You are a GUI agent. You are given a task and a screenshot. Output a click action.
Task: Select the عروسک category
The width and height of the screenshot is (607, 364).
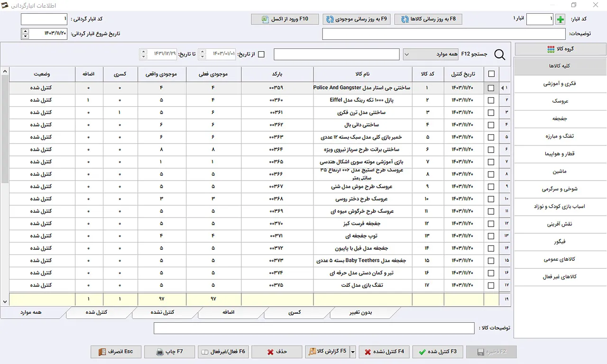pos(561,101)
